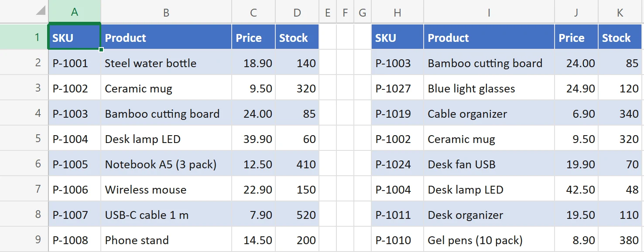Click the price 22.90 cell
This screenshot has height=252, width=644.
[x=253, y=189]
